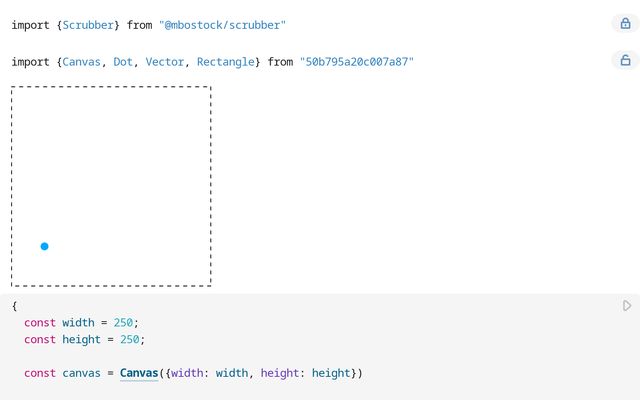640x400 pixels.
Task: Click the "height: height" argument in the Canvas call
Action: (x=305, y=373)
